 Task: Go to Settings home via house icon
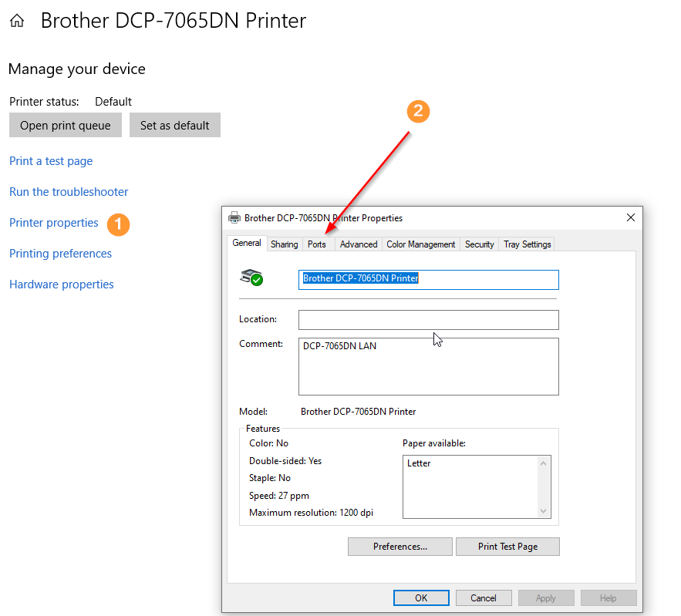[17, 21]
